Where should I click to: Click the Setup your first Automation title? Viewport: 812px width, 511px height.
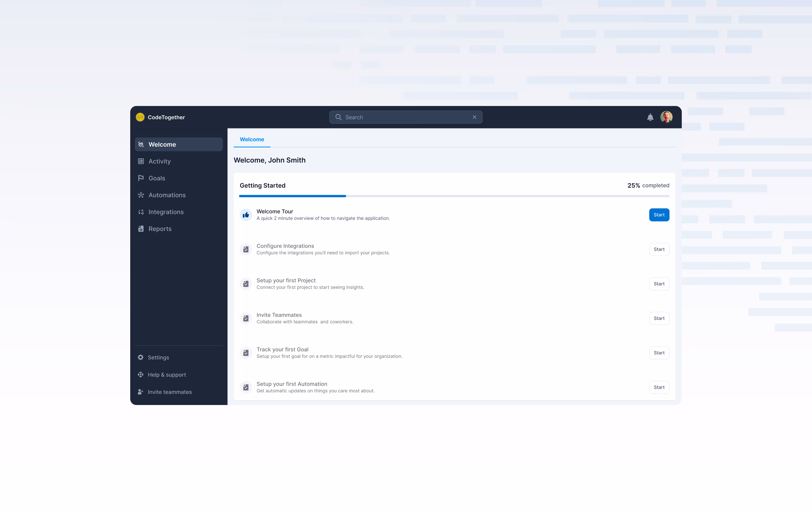tap(292, 384)
